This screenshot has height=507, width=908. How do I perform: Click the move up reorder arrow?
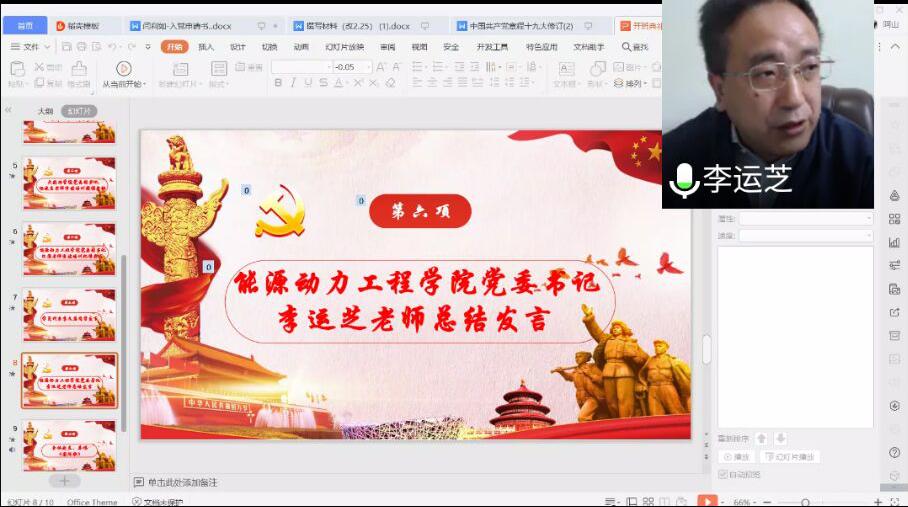pos(761,439)
